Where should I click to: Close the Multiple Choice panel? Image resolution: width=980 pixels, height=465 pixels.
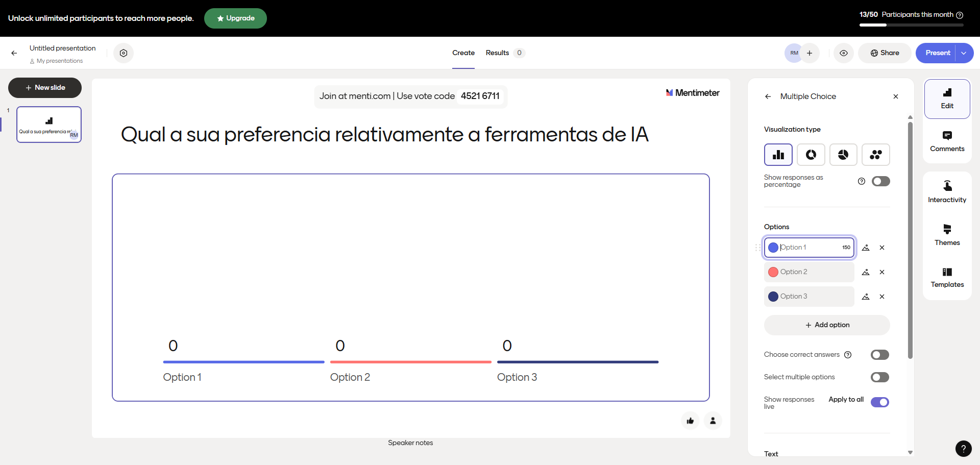tap(896, 96)
